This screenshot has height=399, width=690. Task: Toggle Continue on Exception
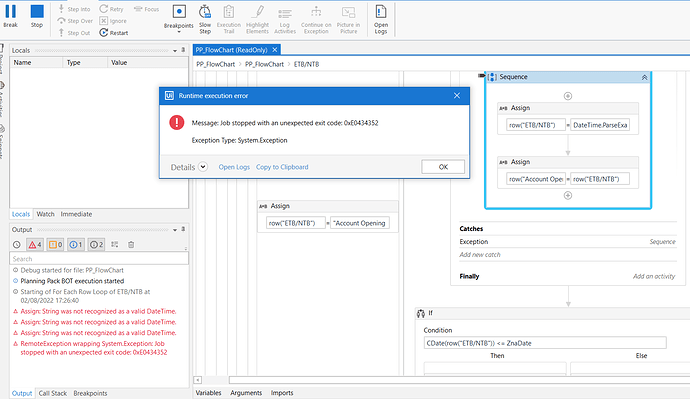[x=316, y=19]
